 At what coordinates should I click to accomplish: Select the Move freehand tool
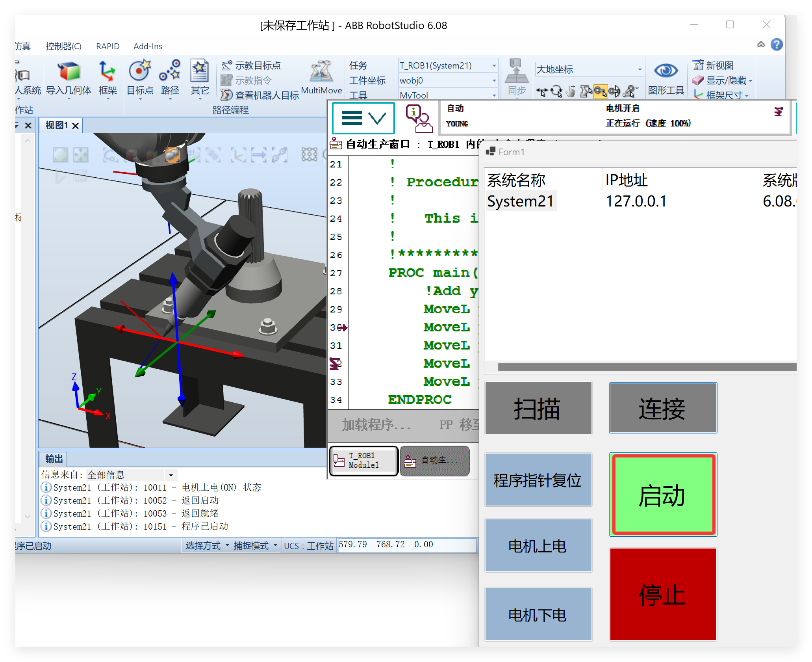click(542, 91)
